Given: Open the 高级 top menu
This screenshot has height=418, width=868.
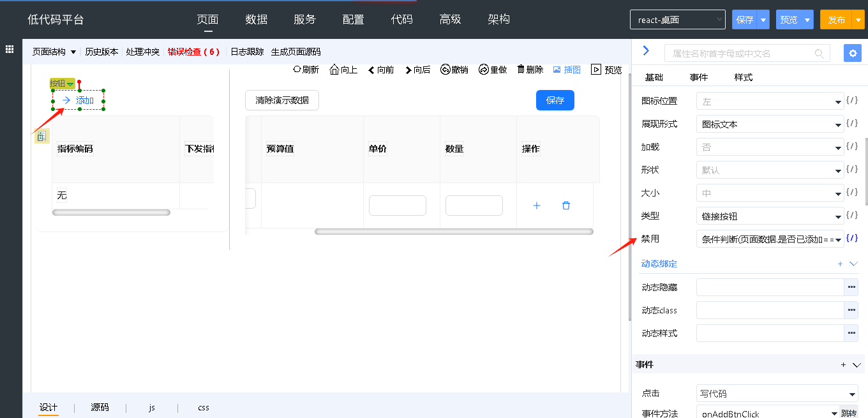Looking at the screenshot, I should [x=451, y=19].
